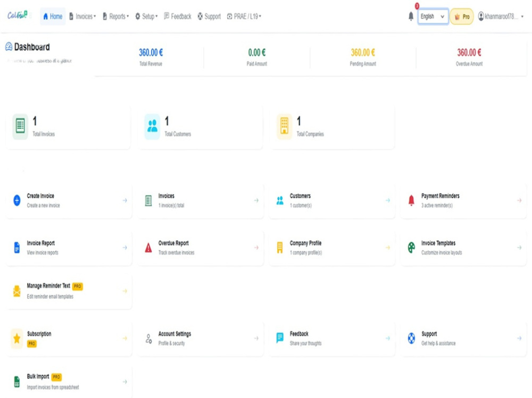Click the Support lifebuoy icon
532x398 pixels.
pos(411,338)
